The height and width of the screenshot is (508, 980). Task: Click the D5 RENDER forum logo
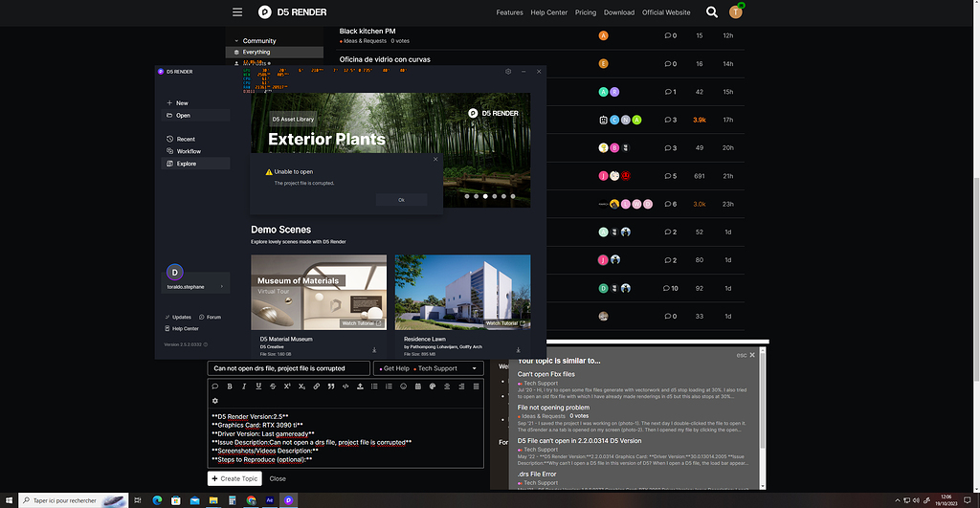pos(293,11)
